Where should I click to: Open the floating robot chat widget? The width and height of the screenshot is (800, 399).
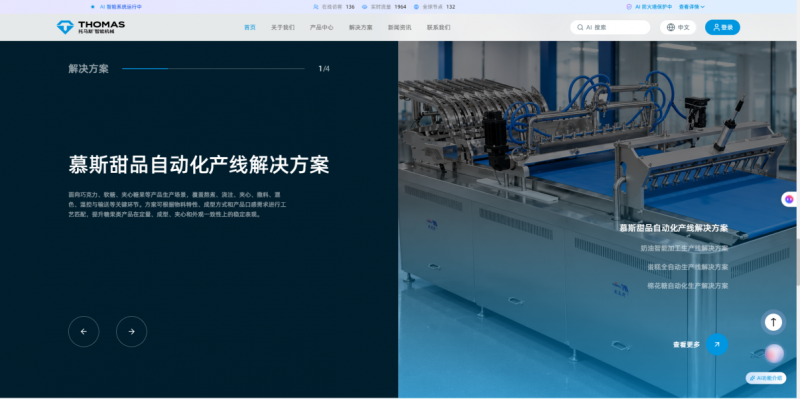(x=789, y=199)
